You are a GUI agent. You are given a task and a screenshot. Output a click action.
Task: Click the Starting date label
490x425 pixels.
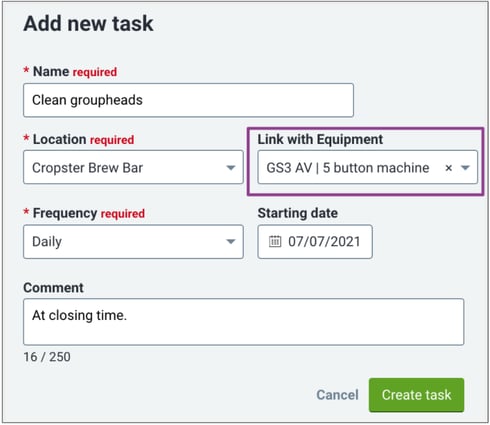pos(298,213)
